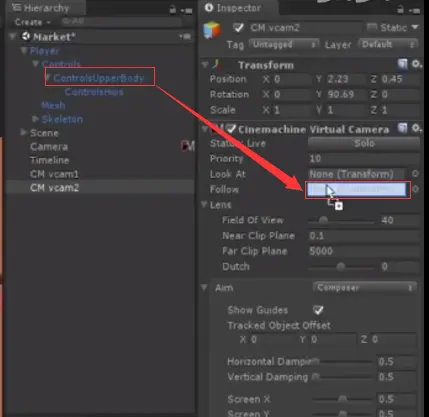Click the Field Of View value 40
Viewport: 429px width, 417px height.
point(400,220)
